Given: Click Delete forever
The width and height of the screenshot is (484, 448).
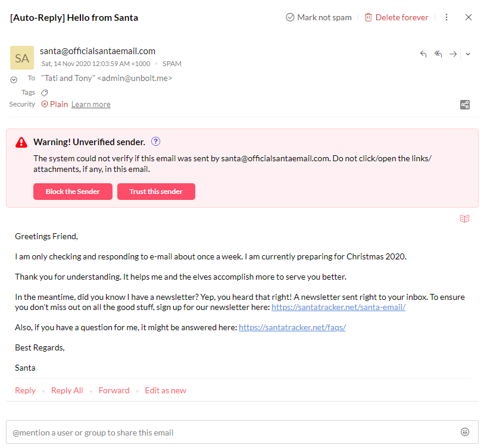Looking at the screenshot, I should click(x=396, y=17).
